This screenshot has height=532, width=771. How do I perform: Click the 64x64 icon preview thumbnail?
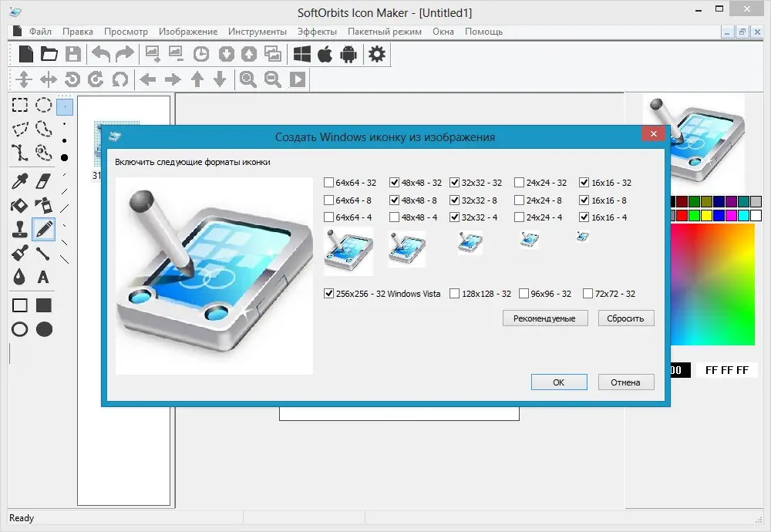pos(348,251)
